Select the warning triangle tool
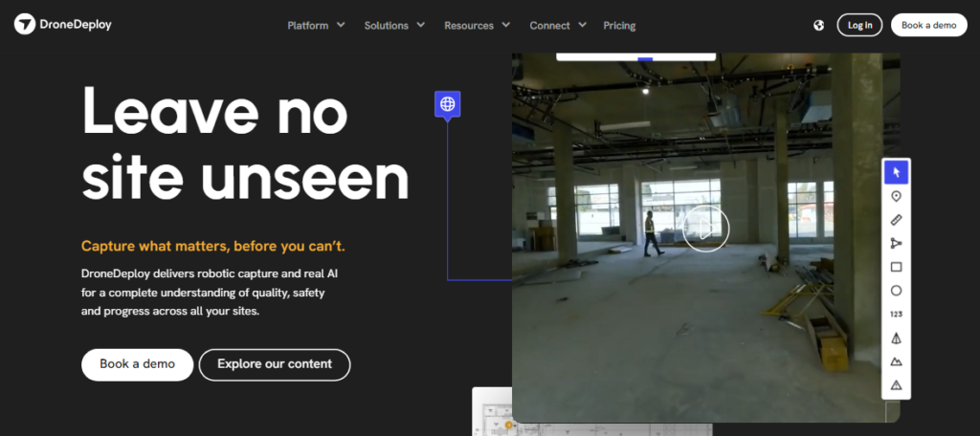 coord(896,385)
